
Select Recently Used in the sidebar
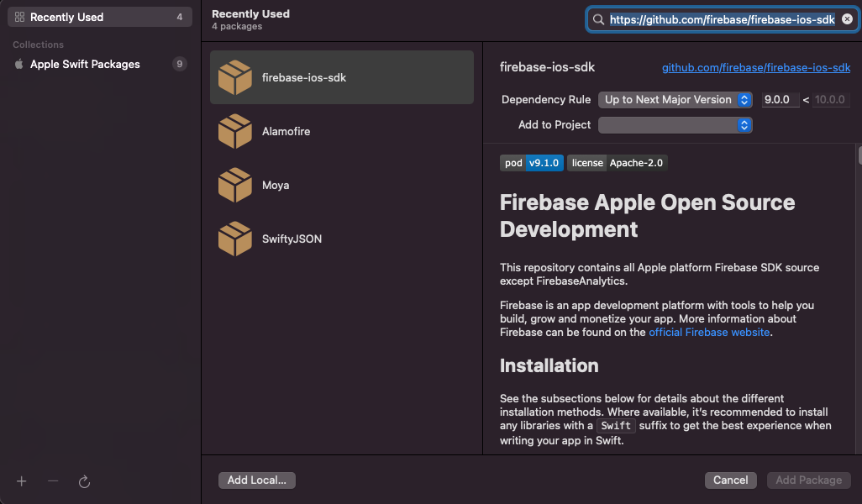coord(100,17)
